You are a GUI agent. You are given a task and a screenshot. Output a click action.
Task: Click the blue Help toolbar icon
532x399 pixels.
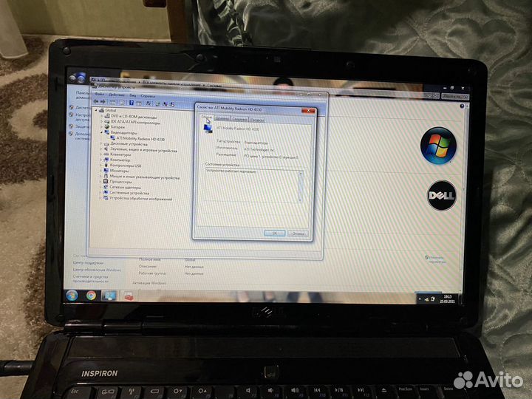tap(132, 103)
